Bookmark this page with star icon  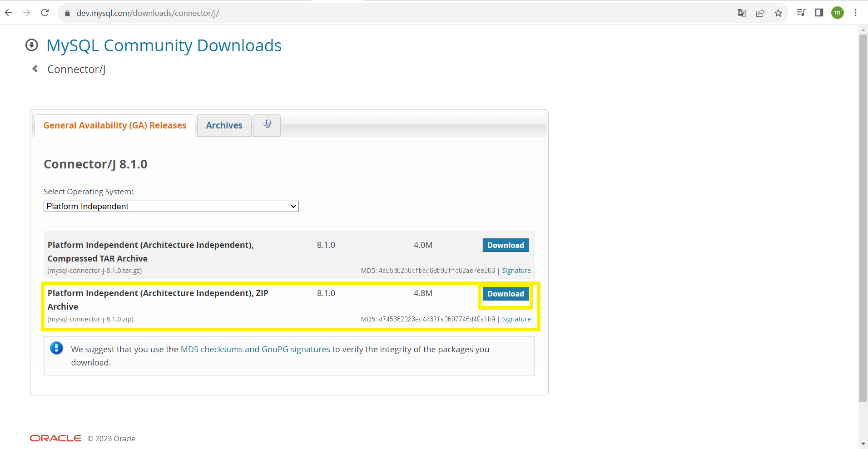pyautogui.click(x=778, y=13)
